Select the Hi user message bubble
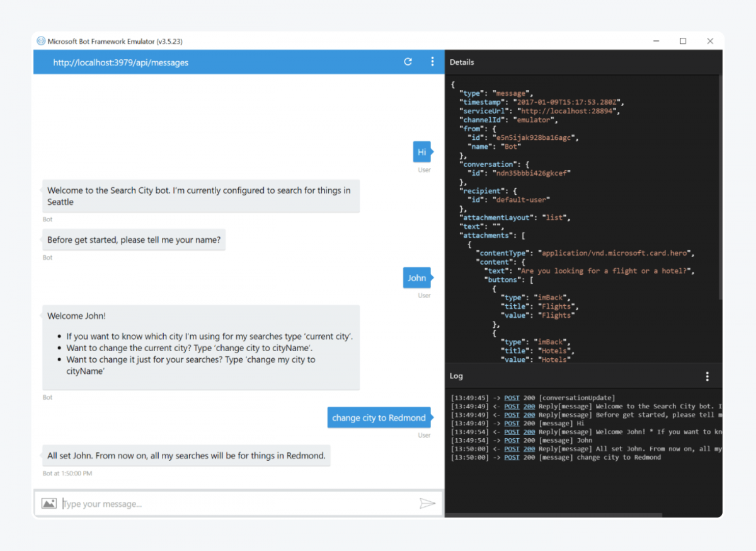The width and height of the screenshot is (756, 551). 421,151
